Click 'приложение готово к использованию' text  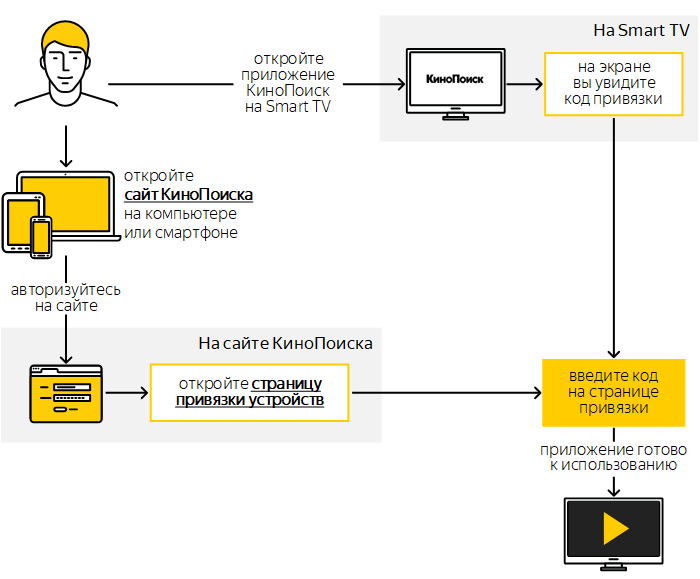point(613,457)
